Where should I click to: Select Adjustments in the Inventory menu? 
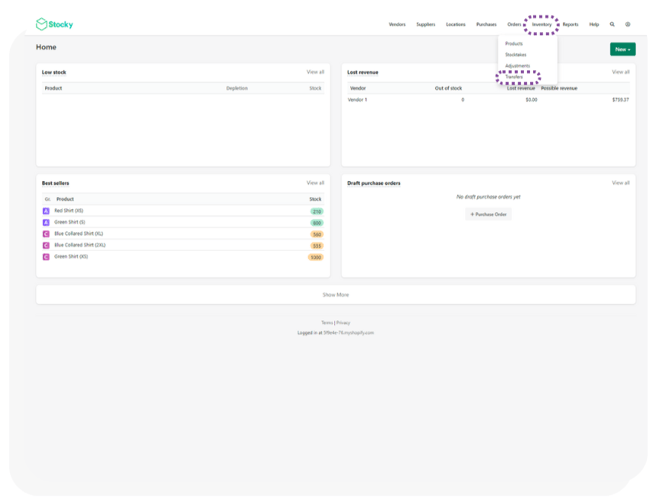click(x=518, y=66)
